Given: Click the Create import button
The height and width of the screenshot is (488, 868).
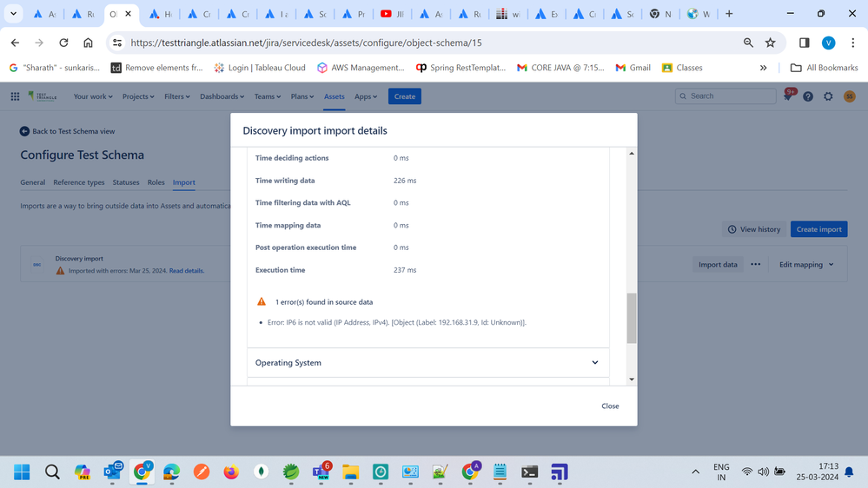Looking at the screenshot, I should (x=818, y=229).
